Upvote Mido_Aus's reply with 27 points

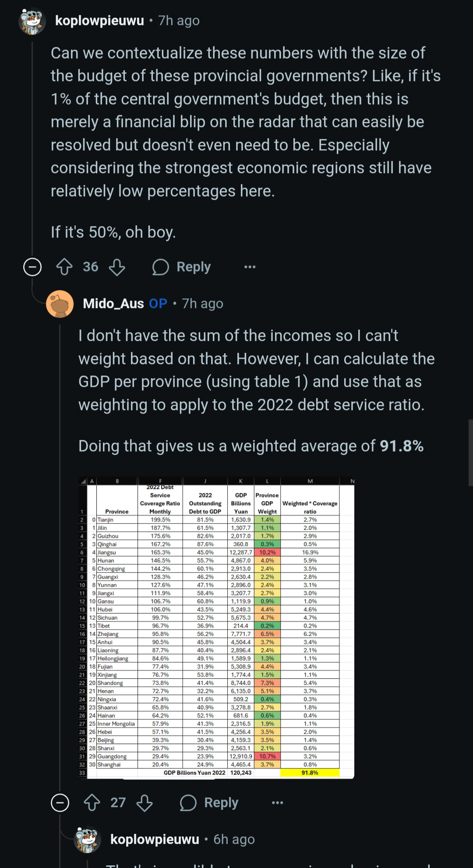click(x=92, y=803)
